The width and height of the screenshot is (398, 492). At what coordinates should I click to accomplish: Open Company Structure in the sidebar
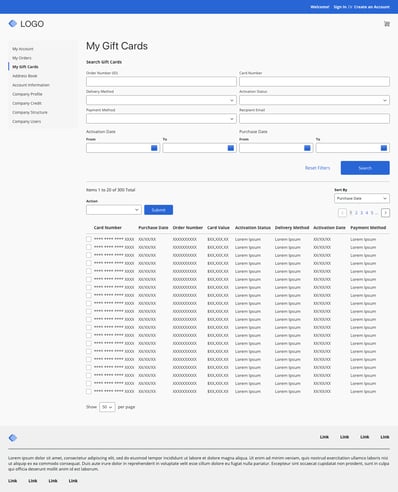coord(30,112)
